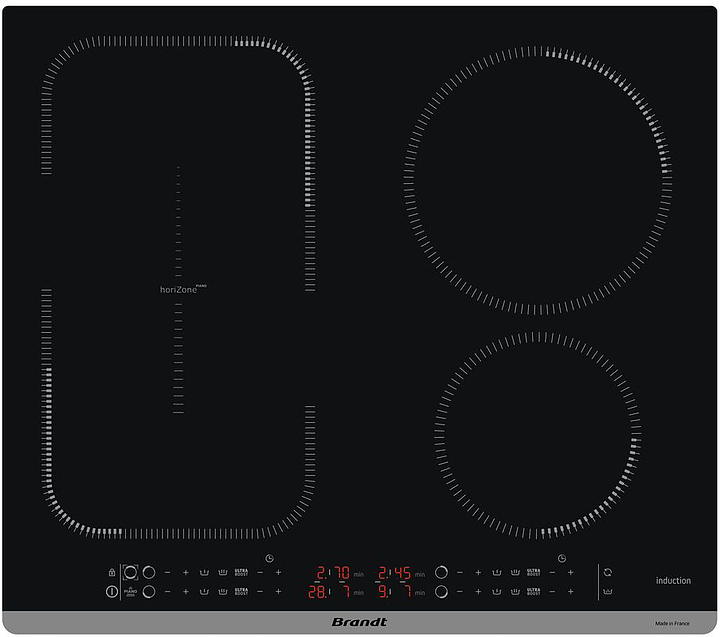Select the lower-left zone circle selector
Screen dimensions: 720x637
pos(149,592)
